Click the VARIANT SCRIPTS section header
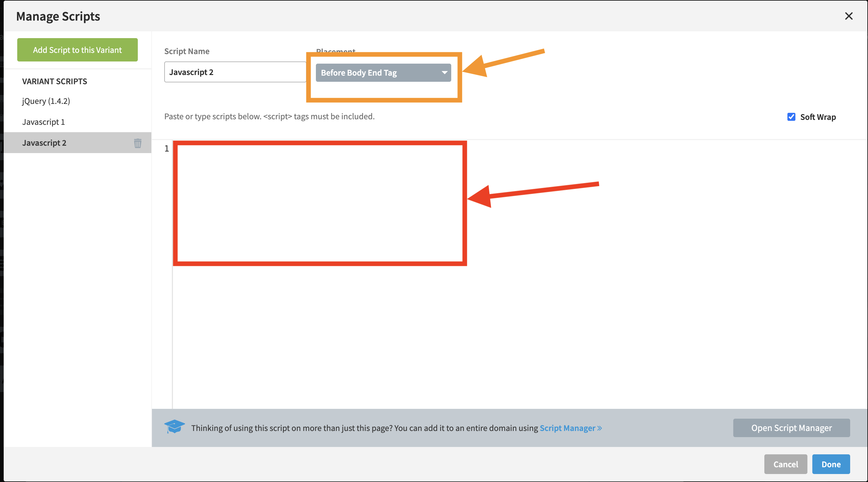The image size is (868, 482). (54, 81)
